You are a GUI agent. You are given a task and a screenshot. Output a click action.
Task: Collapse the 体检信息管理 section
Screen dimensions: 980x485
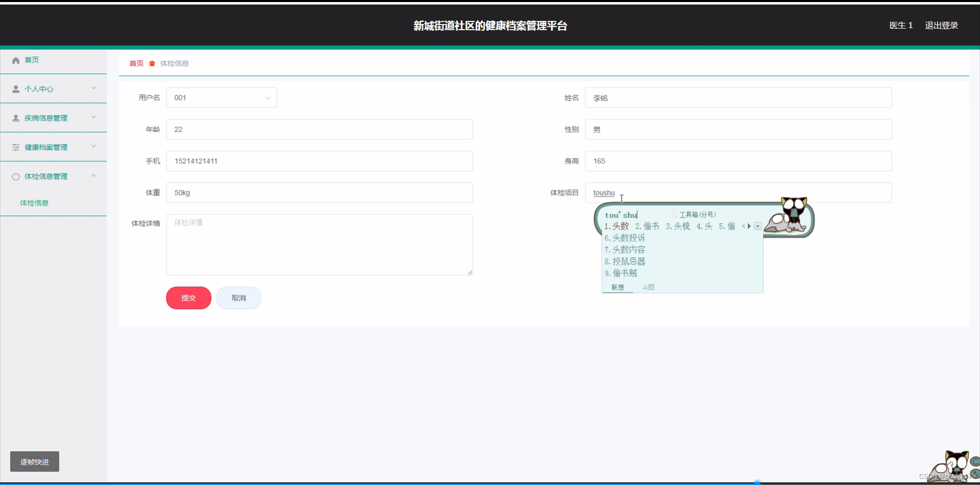(93, 176)
